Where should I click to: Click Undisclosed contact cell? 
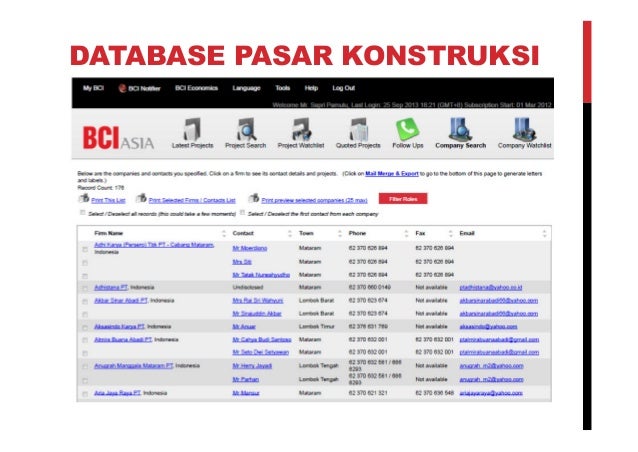click(x=248, y=287)
